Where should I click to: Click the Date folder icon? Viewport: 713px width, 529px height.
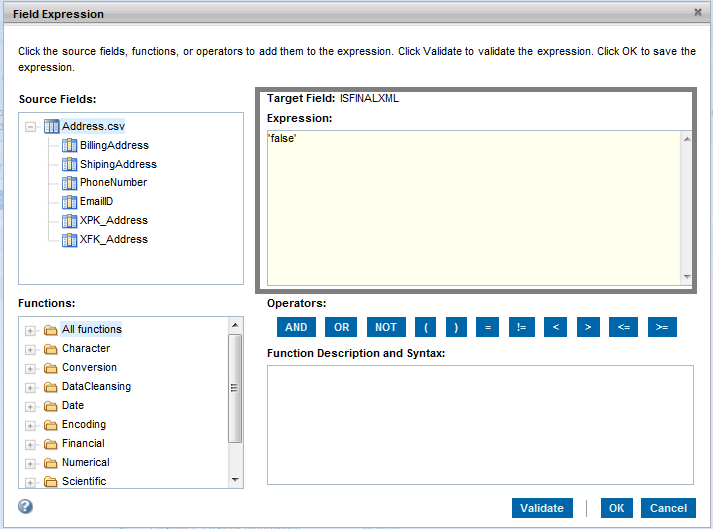tap(50, 406)
